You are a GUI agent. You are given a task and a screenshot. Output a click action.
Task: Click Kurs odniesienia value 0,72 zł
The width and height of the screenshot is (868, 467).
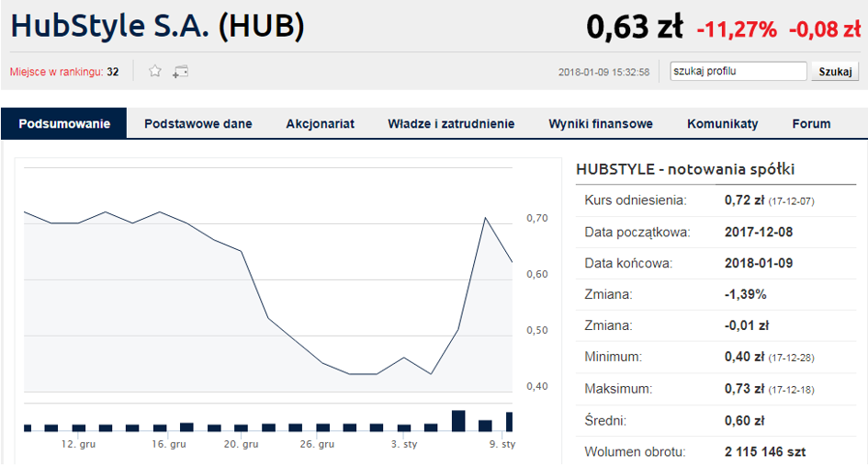745,200
